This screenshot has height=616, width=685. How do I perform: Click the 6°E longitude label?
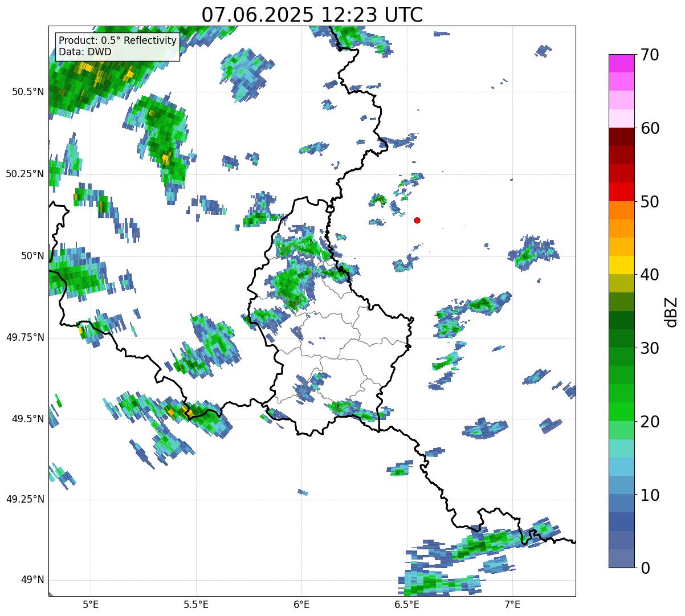point(301,604)
